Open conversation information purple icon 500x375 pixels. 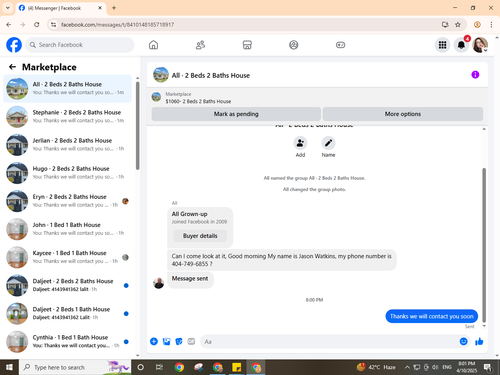pos(475,75)
